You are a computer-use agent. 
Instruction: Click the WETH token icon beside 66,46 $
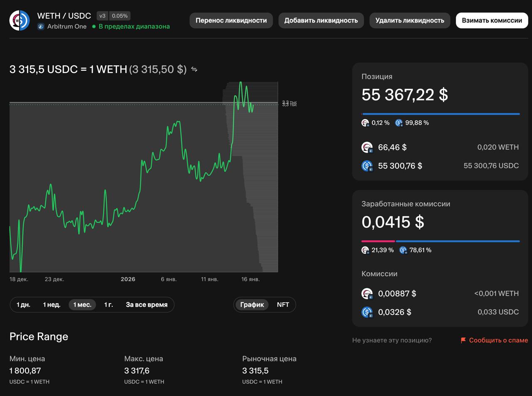click(367, 148)
